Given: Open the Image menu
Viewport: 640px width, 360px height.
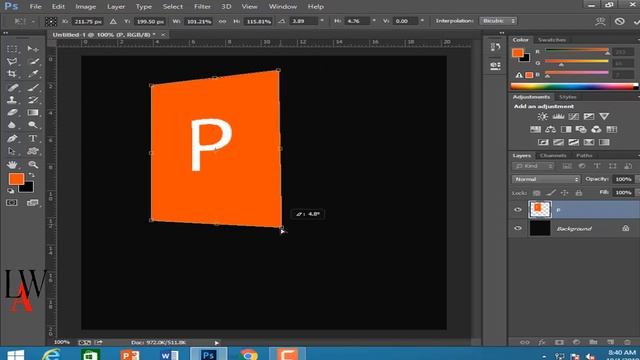Looking at the screenshot, I should point(86,7).
